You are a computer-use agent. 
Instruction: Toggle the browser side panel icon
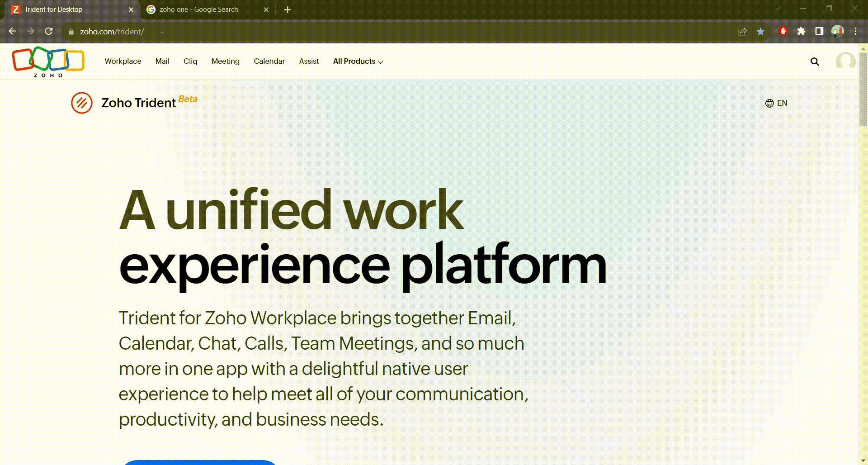pyautogui.click(x=819, y=31)
